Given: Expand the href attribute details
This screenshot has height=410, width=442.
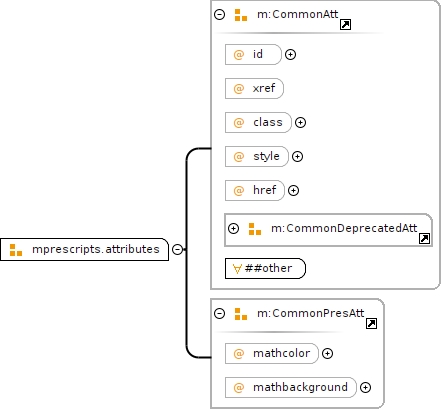Looking at the screenshot, I should point(293,191).
